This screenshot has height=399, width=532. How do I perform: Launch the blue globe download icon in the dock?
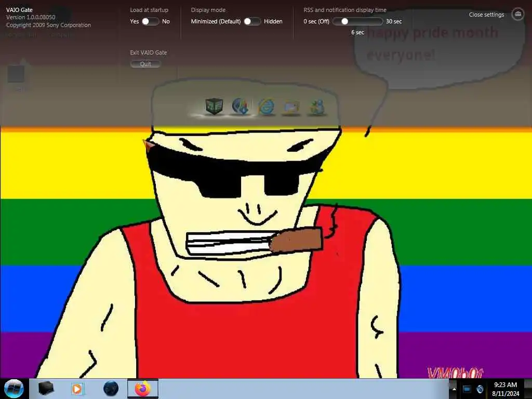[x=240, y=106]
